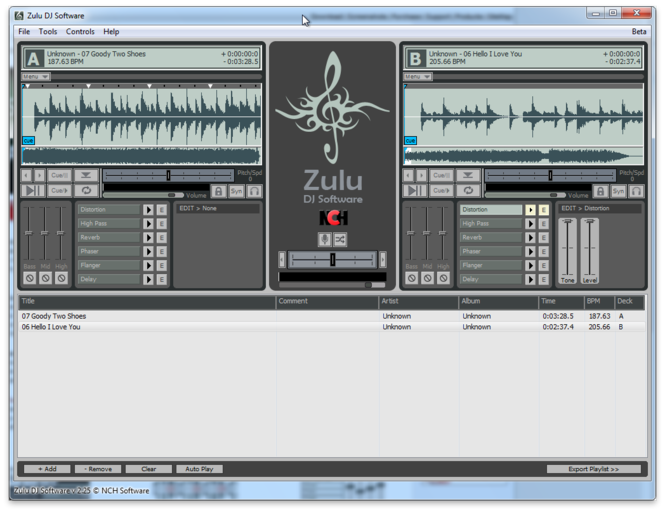The image size is (665, 513).
Task: Click the headphones icon on Deck B
Action: tap(635, 191)
